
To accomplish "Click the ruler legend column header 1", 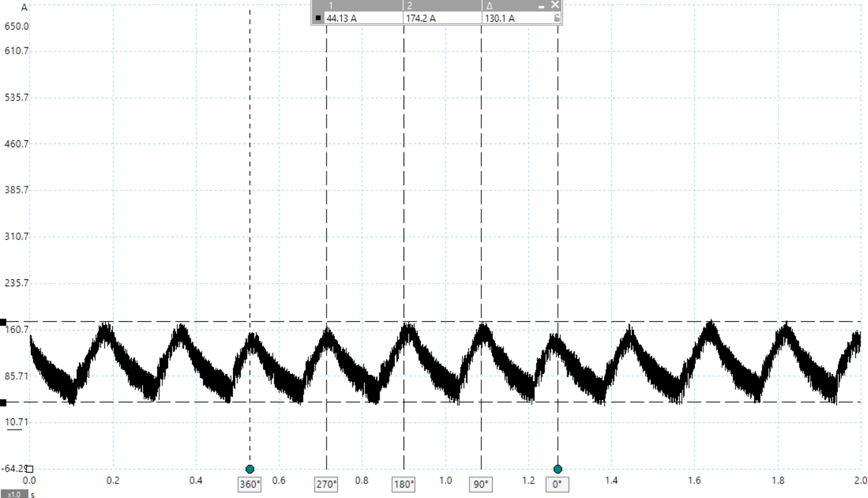I will tap(330, 6).
